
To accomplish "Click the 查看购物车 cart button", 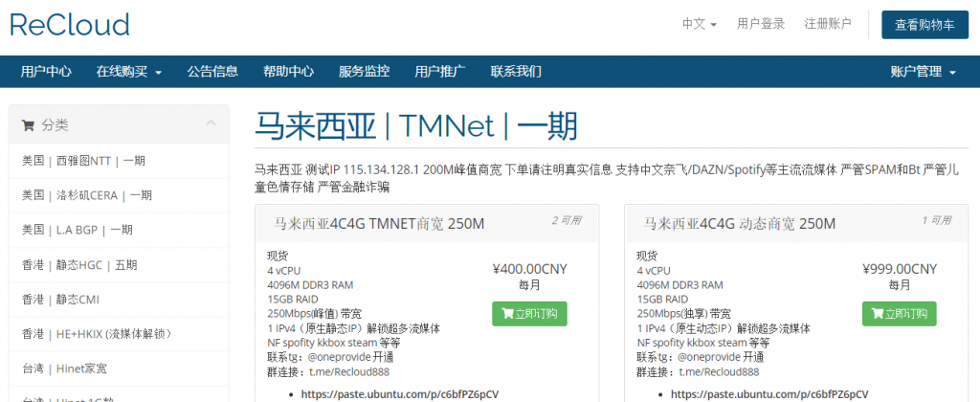I will 925,24.
